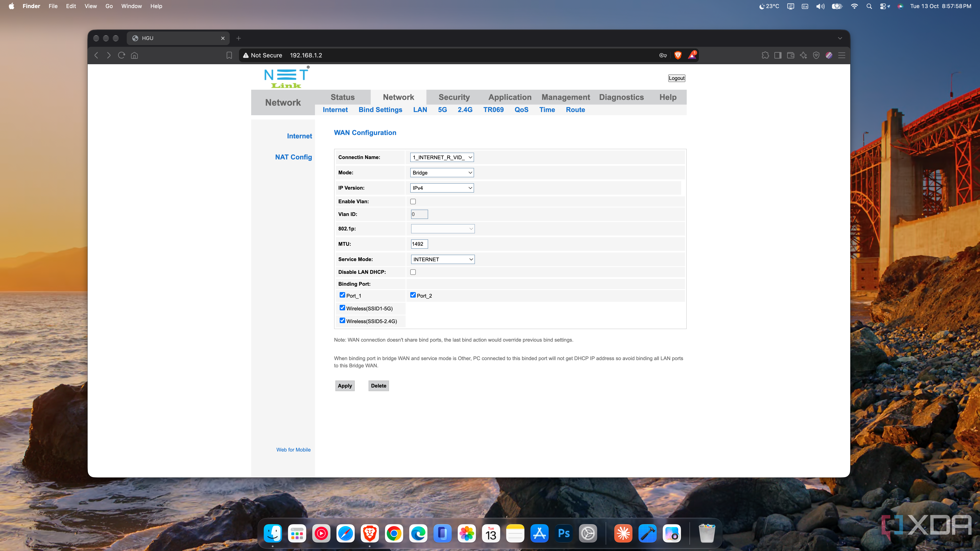This screenshot has height=551, width=980.
Task: Open the Service Mode dropdown
Action: point(443,259)
